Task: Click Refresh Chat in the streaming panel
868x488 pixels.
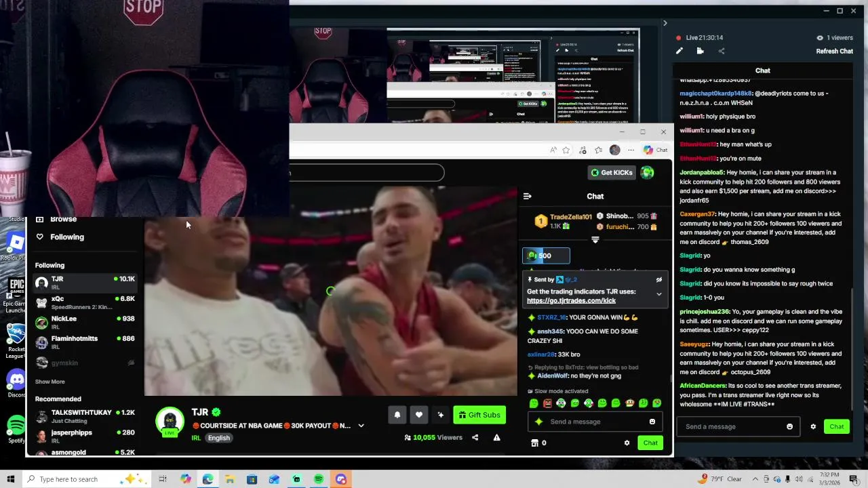Action: tap(834, 51)
